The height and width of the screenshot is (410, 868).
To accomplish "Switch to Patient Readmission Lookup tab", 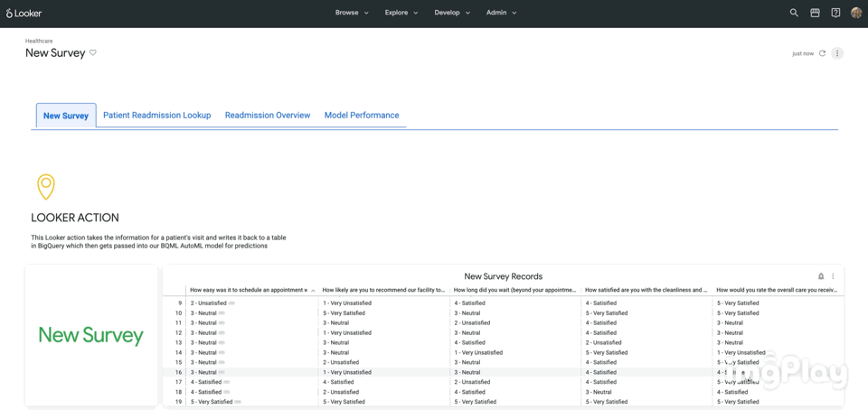I will [156, 116].
